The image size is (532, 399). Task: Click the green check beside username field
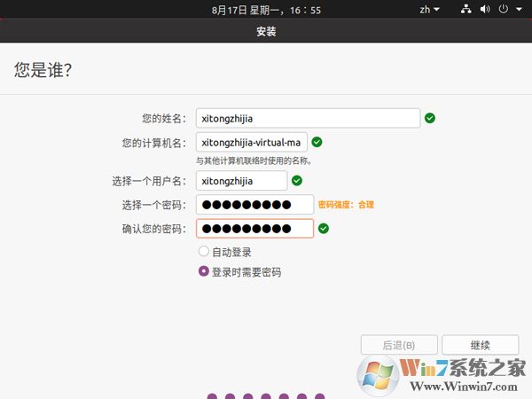pos(297,181)
